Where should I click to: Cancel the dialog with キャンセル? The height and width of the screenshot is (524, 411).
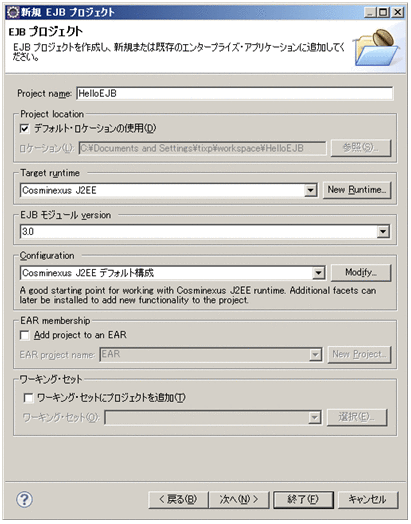[368, 500]
